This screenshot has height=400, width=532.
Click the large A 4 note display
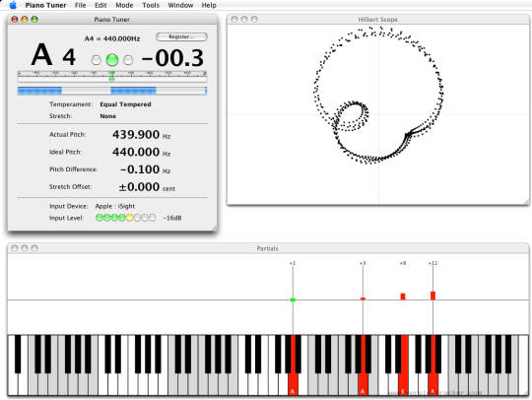coord(53,55)
